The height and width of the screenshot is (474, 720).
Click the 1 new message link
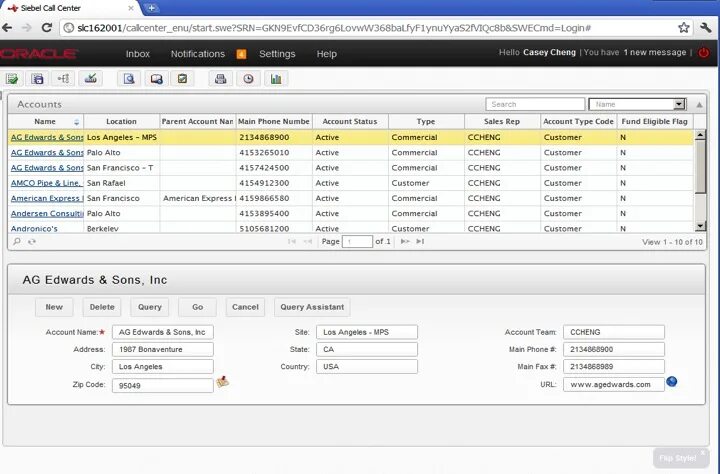tap(654, 52)
